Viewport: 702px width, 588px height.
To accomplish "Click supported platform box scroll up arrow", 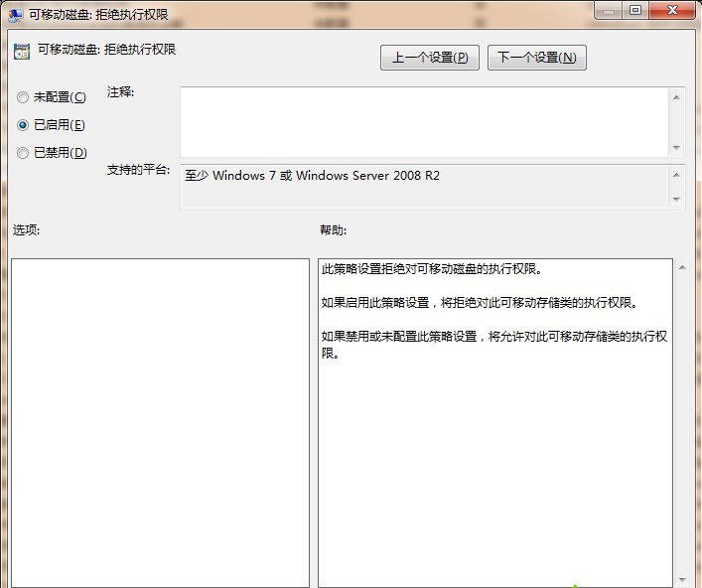I will pos(676,175).
